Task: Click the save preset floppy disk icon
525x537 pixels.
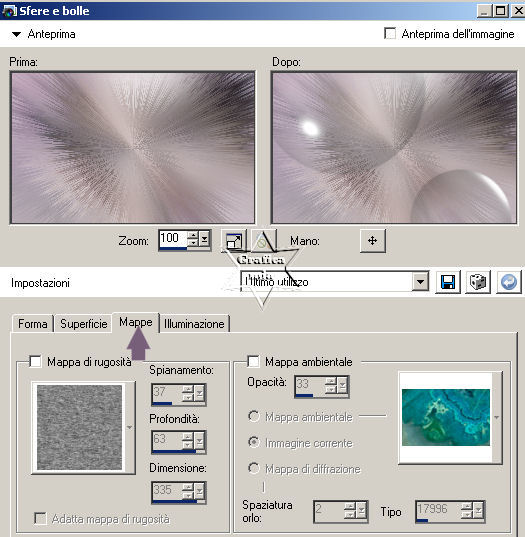Action: tap(448, 282)
